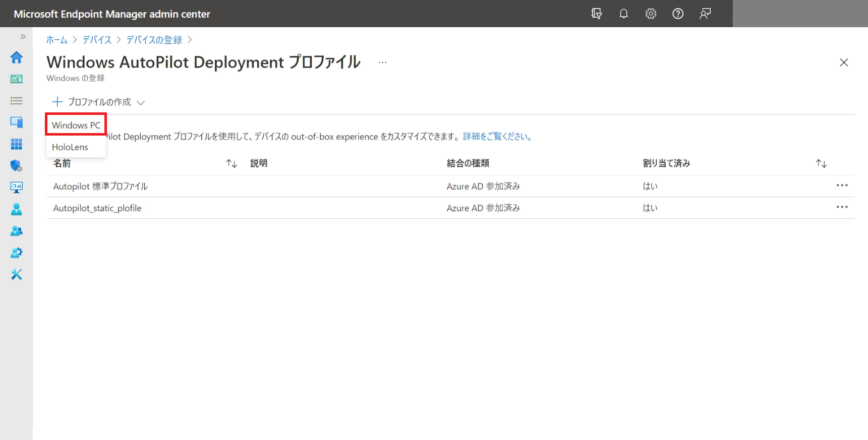Screen dimensions: 868x440
Task: Click the 説明 column header
Action: (259, 163)
